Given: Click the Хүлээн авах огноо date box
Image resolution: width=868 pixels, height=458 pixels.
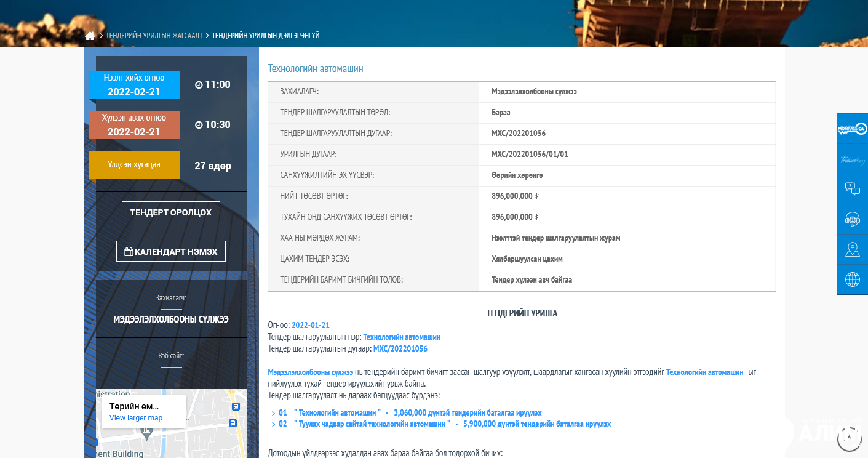Looking at the screenshot, I should pos(134,125).
